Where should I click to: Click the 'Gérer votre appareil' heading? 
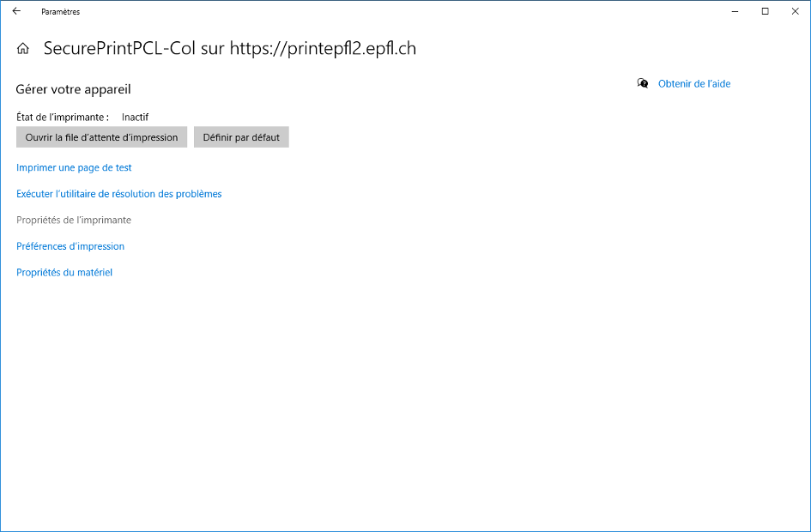coord(73,89)
